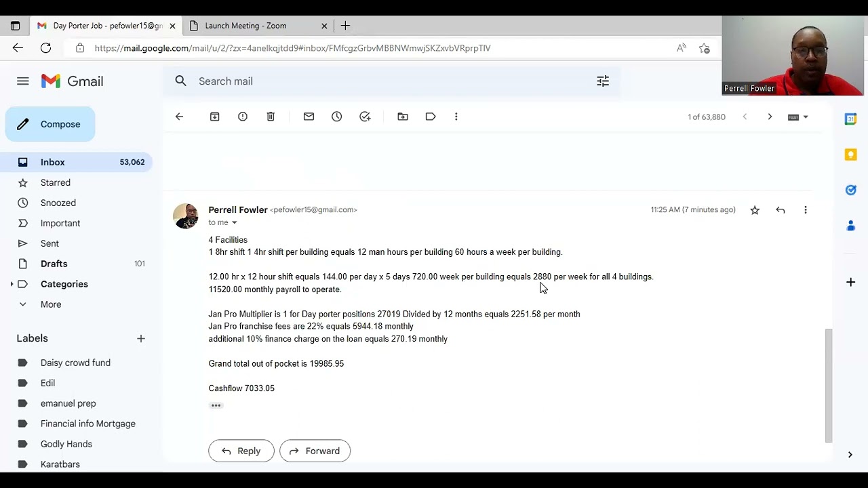The width and height of the screenshot is (868, 488).
Task: Select the Day Porter Job Gmail tab
Action: coord(105,26)
